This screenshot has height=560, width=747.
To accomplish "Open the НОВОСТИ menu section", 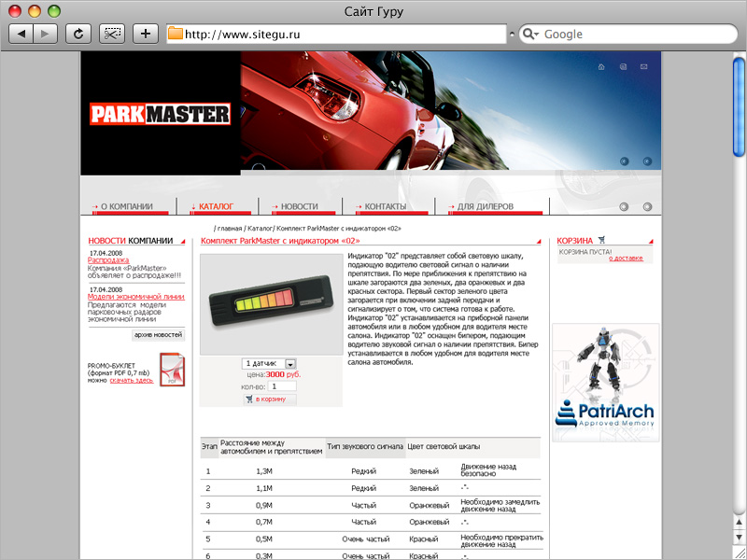I will [299, 206].
